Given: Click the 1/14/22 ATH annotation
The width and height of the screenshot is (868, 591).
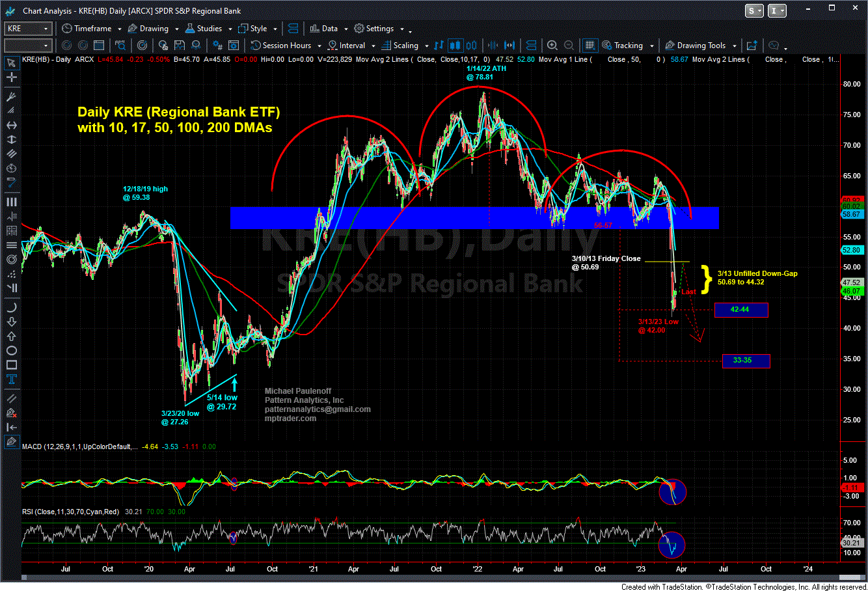Looking at the screenshot, I should click(x=485, y=72).
